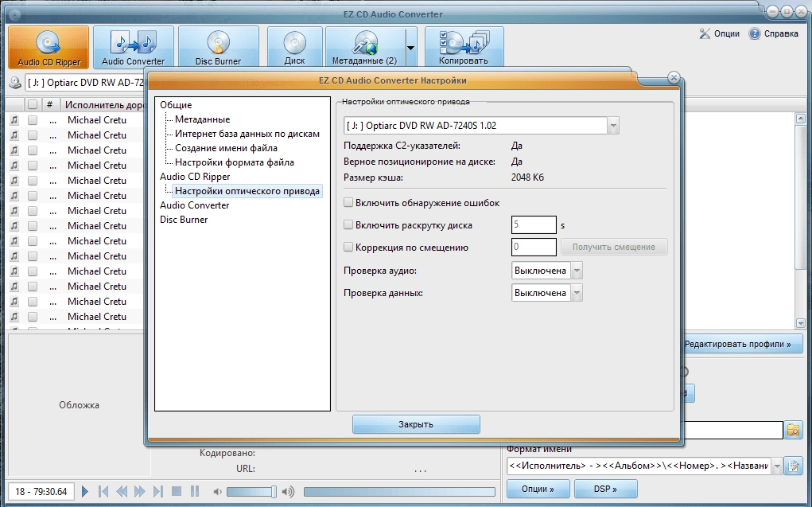Expand the Метаданные dropdown arrow
Screen dimensions: 812x507
410,48
